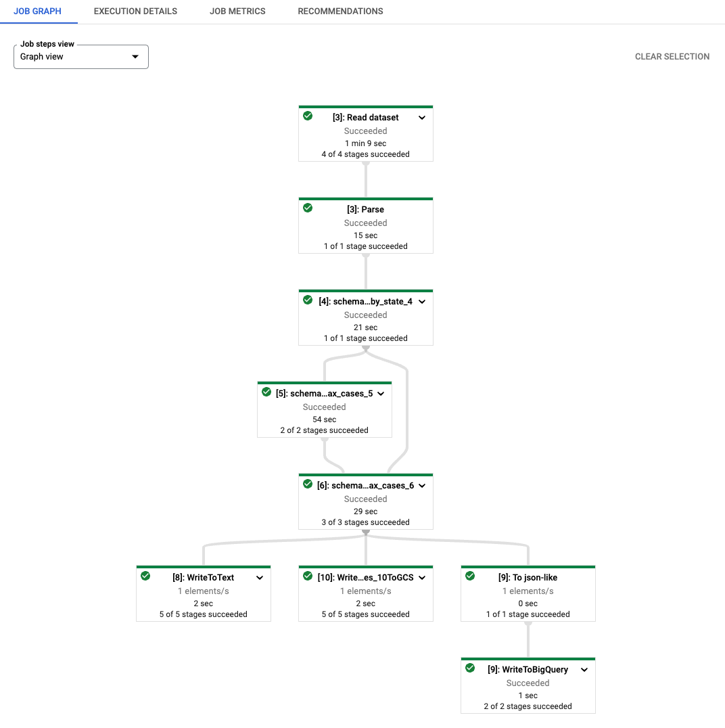Click the green check icon on Parse step

click(308, 208)
